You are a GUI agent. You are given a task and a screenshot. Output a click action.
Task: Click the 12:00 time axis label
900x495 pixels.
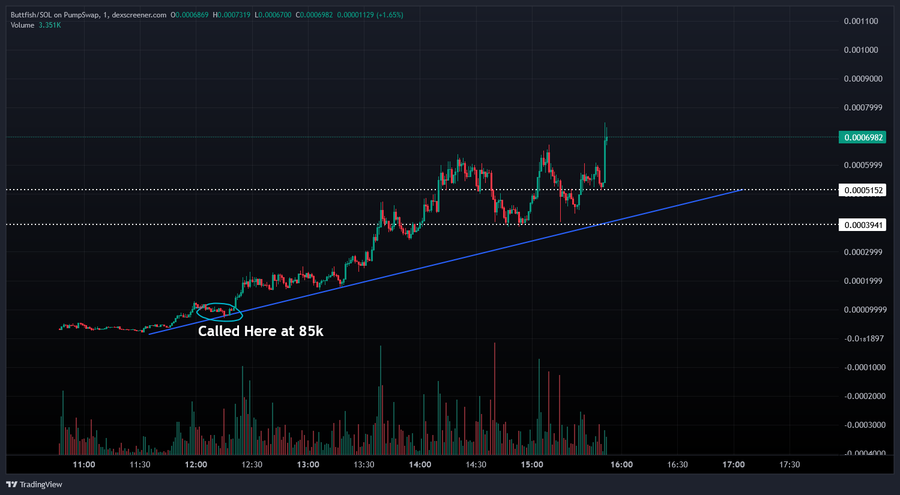196,465
